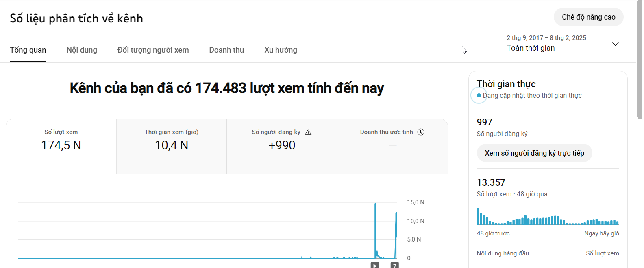
Task: Click the blue real-time update dot indicator
Action: 479,95
